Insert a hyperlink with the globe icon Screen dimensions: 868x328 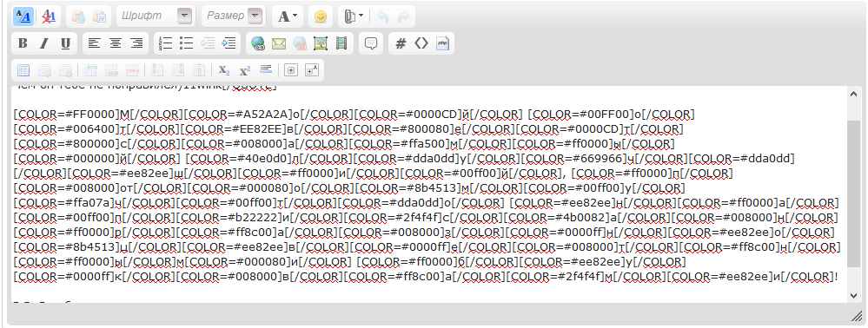click(x=258, y=43)
